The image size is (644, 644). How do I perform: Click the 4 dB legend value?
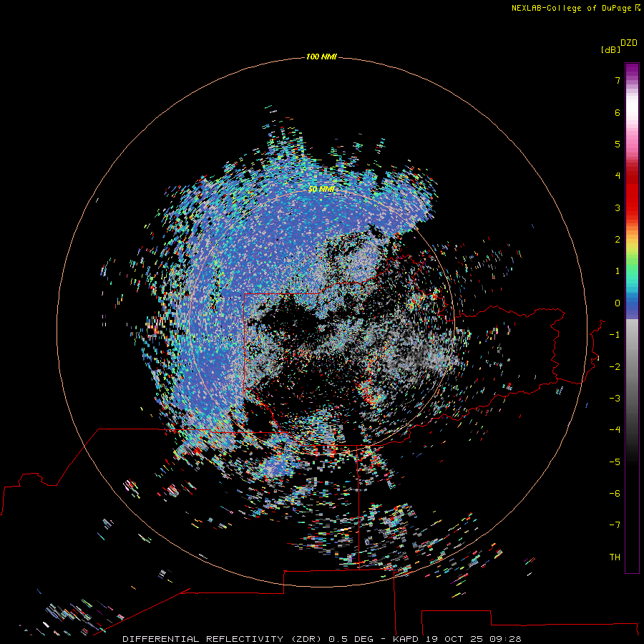618,176
